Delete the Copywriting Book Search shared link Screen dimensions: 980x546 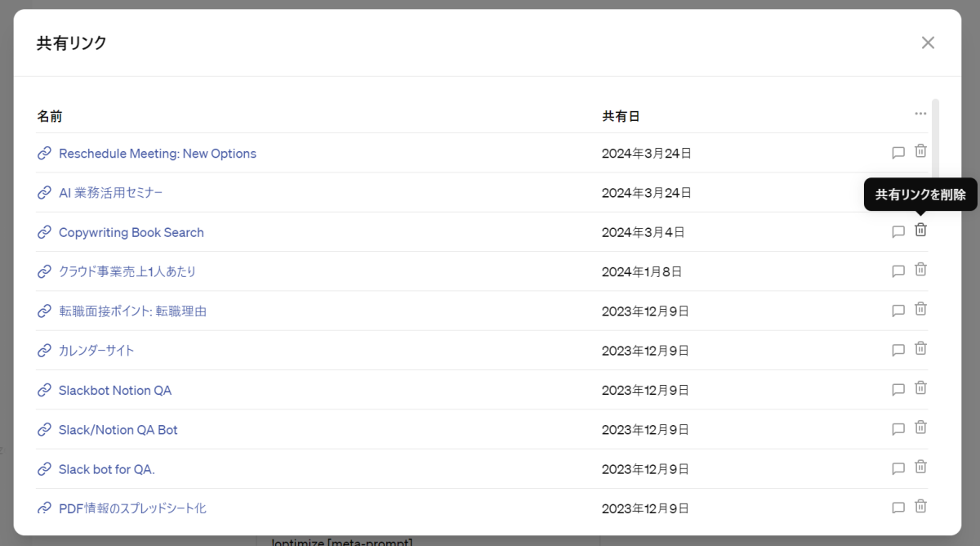point(920,230)
